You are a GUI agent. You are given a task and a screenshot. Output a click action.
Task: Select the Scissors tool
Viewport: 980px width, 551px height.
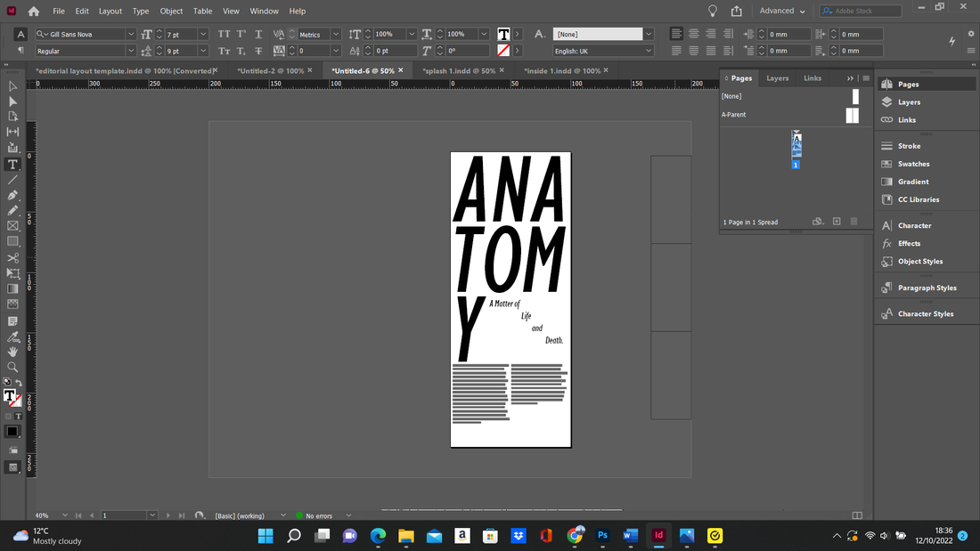(x=12, y=258)
